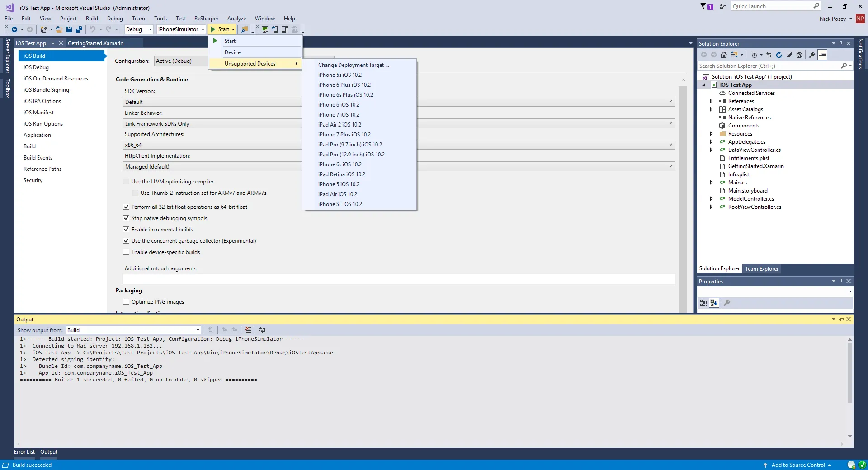Click Sync with Active Document icon
868x470 pixels.
(x=769, y=55)
